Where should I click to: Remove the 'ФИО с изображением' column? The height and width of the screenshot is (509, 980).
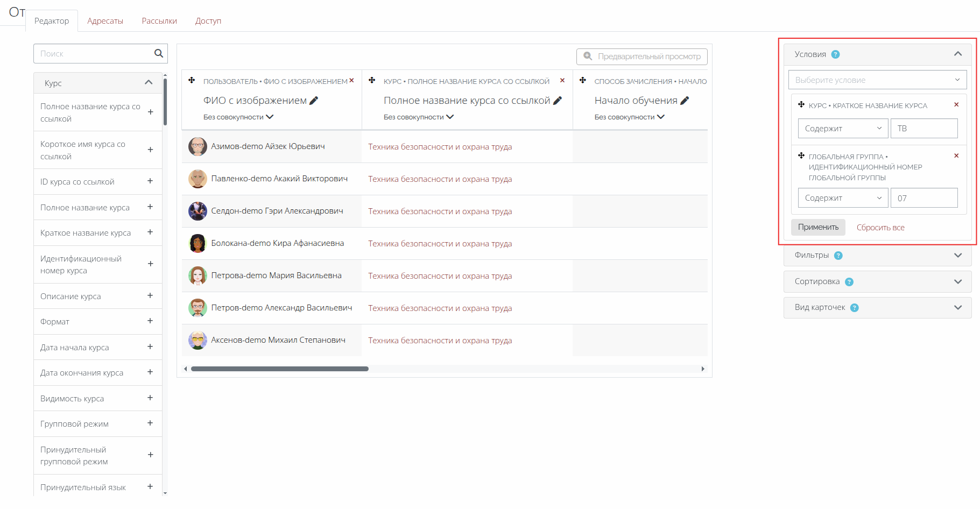pyautogui.click(x=351, y=81)
